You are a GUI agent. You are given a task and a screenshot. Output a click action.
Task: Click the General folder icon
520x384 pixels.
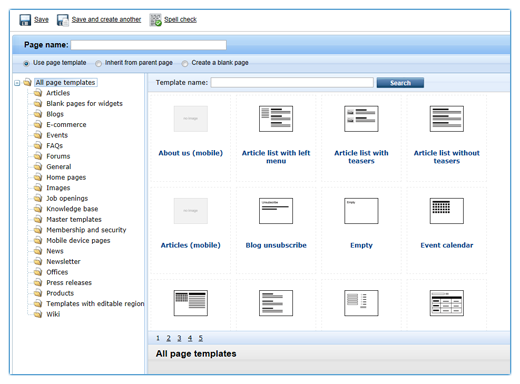coord(38,167)
